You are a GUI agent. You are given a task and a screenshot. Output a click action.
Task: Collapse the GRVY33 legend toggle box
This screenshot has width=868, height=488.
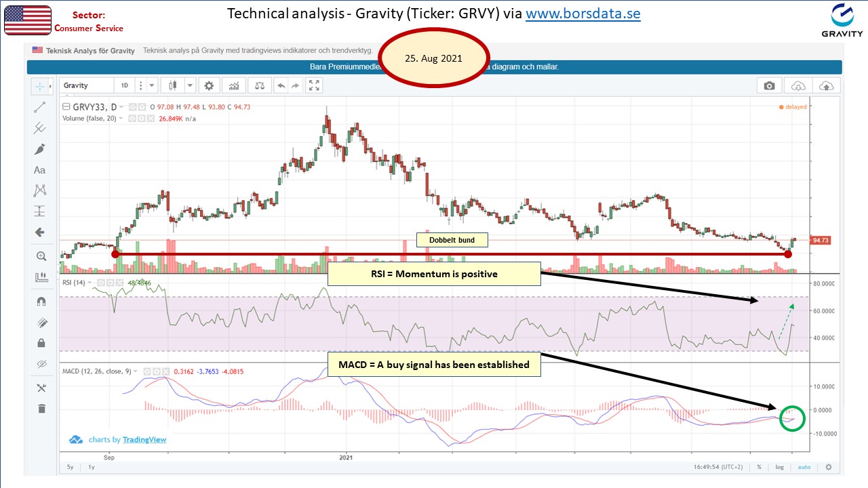pos(66,106)
